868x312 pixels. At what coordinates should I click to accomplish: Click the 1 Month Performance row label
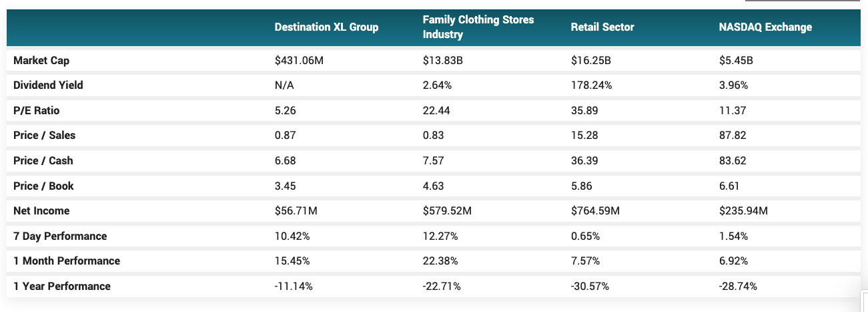[67, 261]
